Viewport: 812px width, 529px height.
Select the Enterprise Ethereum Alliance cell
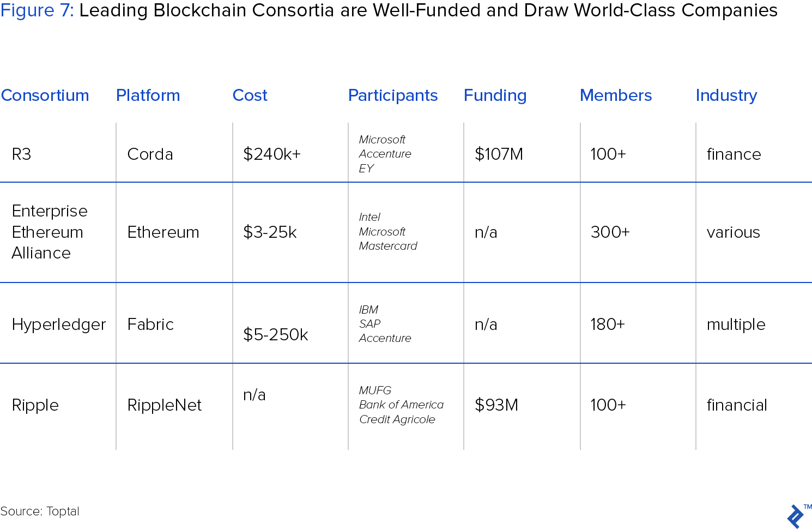[50, 232]
